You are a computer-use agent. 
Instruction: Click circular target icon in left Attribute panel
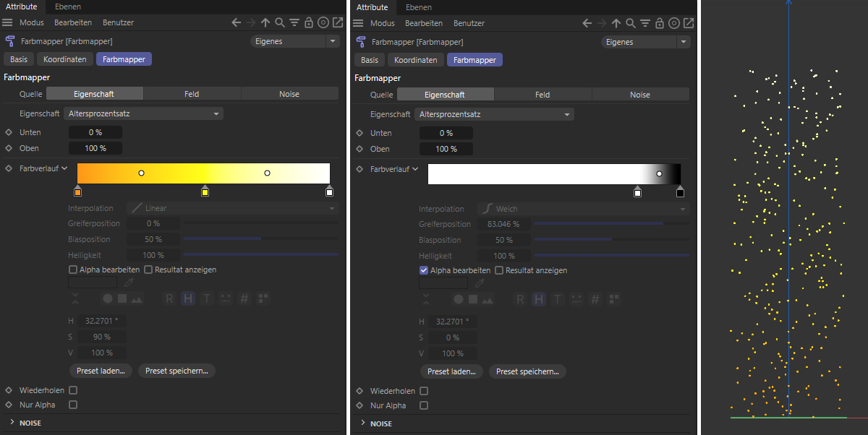pos(323,23)
